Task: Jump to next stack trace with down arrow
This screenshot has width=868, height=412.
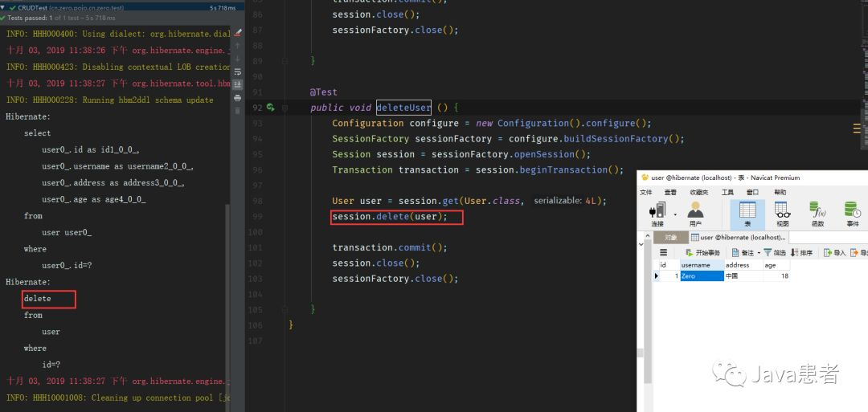Action: tap(237, 59)
